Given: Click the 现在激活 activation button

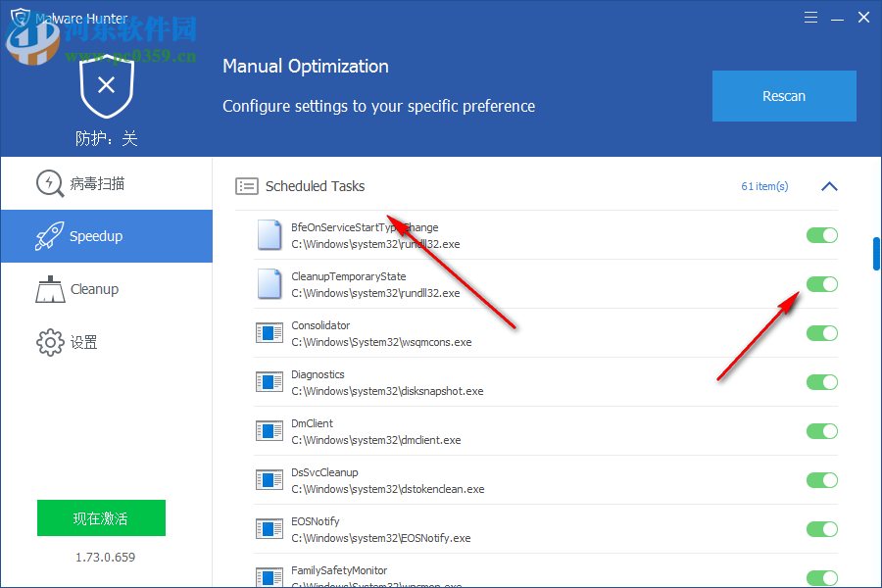Looking at the screenshot, I should click(101, 517).
